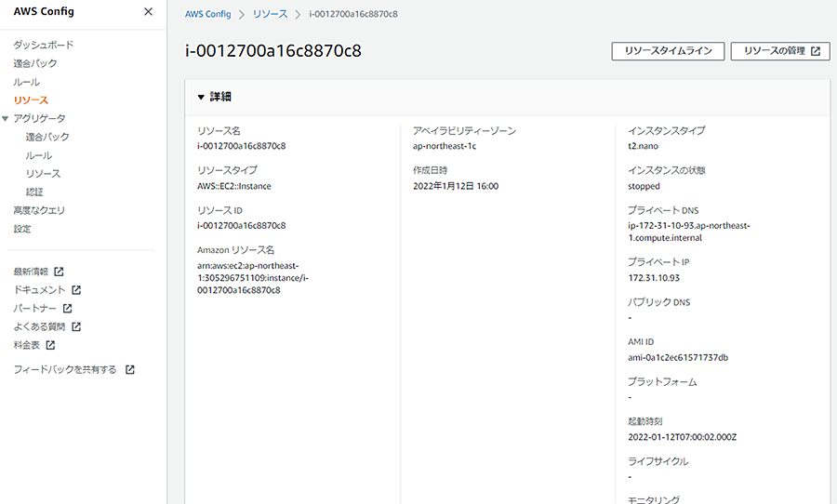
Task: Click external-link icon beside 料金表
Action: tap(50, 345)
